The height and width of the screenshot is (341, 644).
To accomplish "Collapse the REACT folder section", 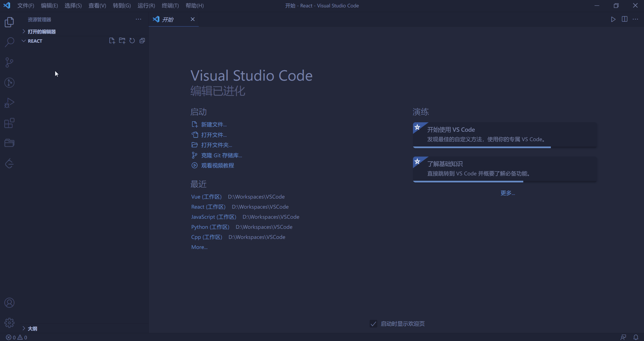I will [x=35, y=41].
